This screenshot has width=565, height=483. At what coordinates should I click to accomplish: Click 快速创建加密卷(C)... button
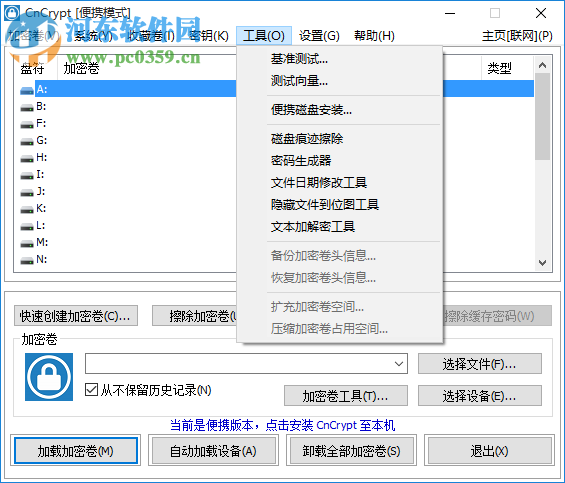pos(76,316)
